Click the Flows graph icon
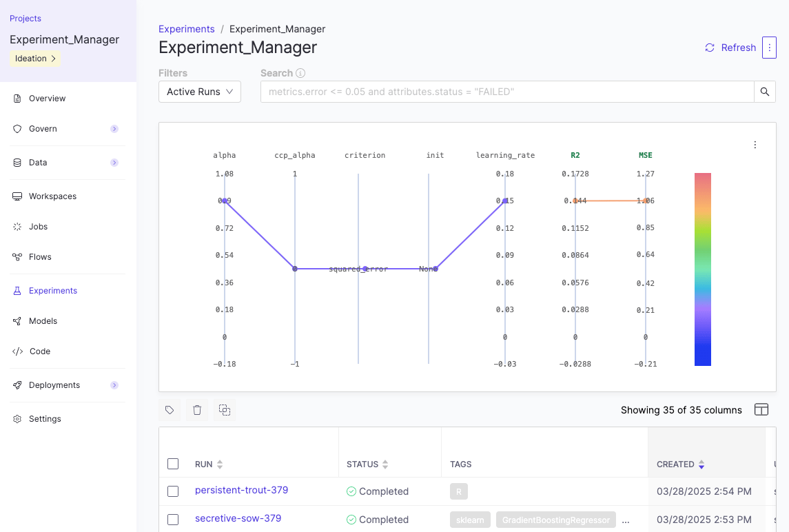The image size is (789, 532). [17, 256]
